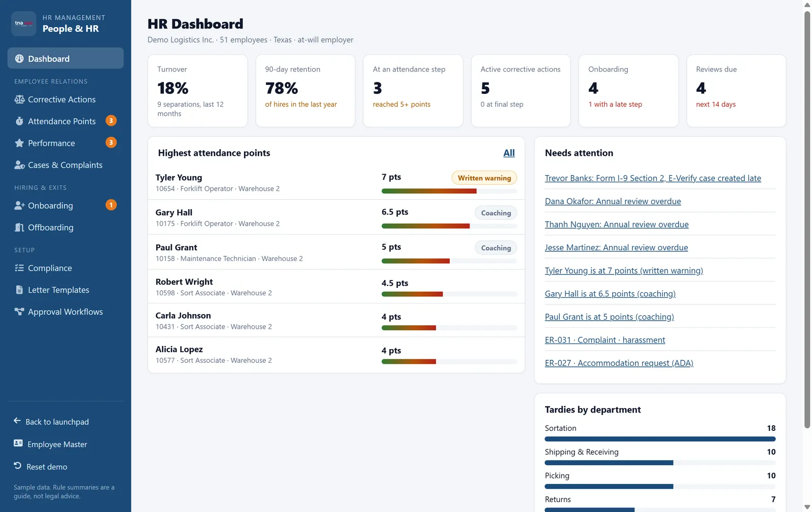This screenshot has width=812, height=512.
Task: Click the Corrective Actions scales icon
Action: 19,99
